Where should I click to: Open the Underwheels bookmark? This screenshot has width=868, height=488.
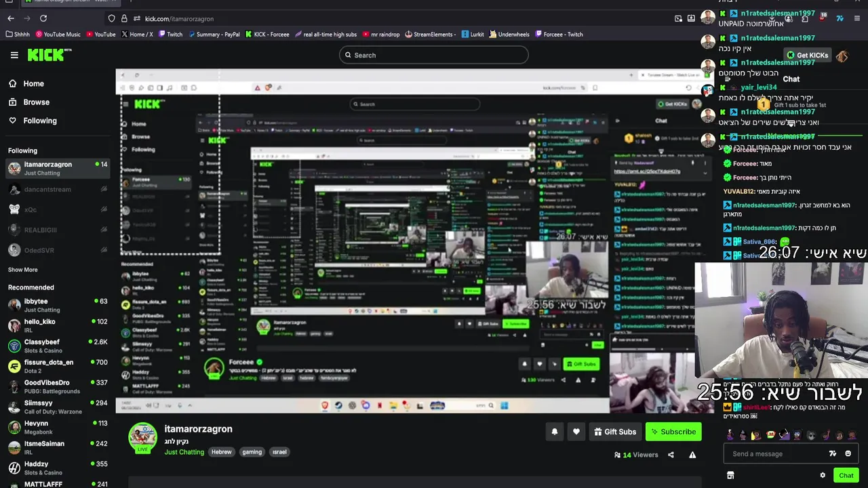[509, 35]
